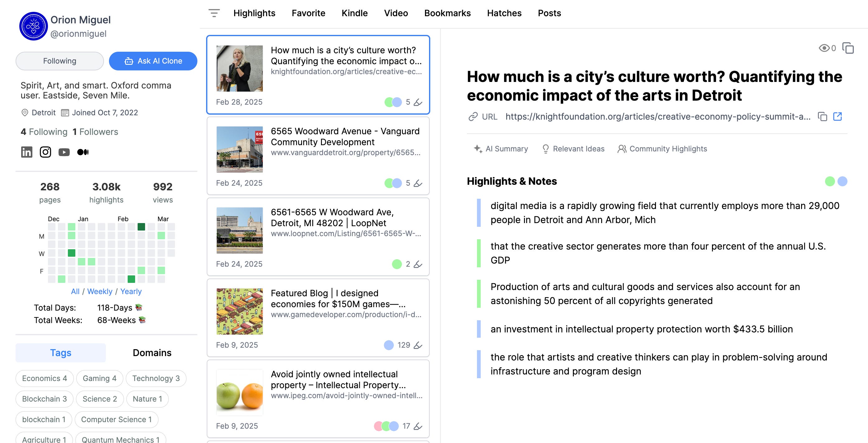Open the speaker thumbnail on city's culture card

coord(240,69)
